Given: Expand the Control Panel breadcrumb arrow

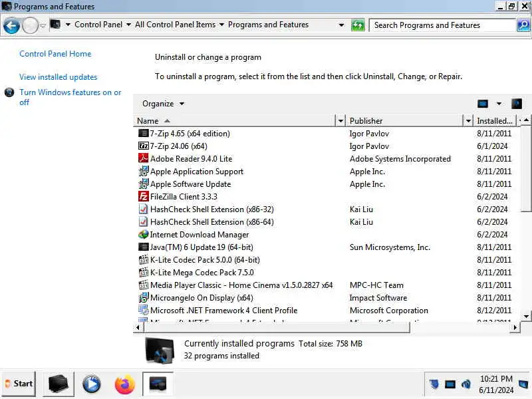Looking at the screenshot, I should tap(128, 25).
